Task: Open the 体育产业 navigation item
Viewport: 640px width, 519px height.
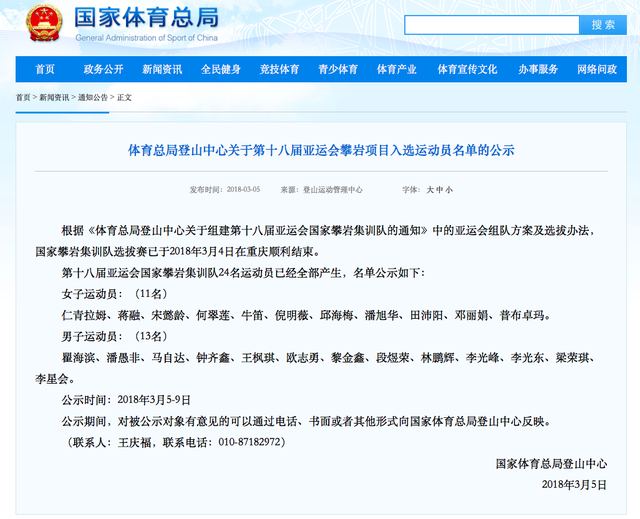Action: coord(397,69)
